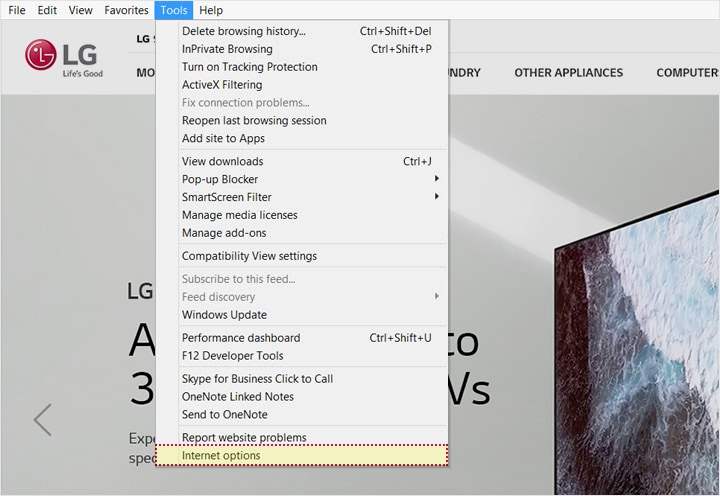Open Compatibility View settings
720x496 pixels.
click(249, 256)
